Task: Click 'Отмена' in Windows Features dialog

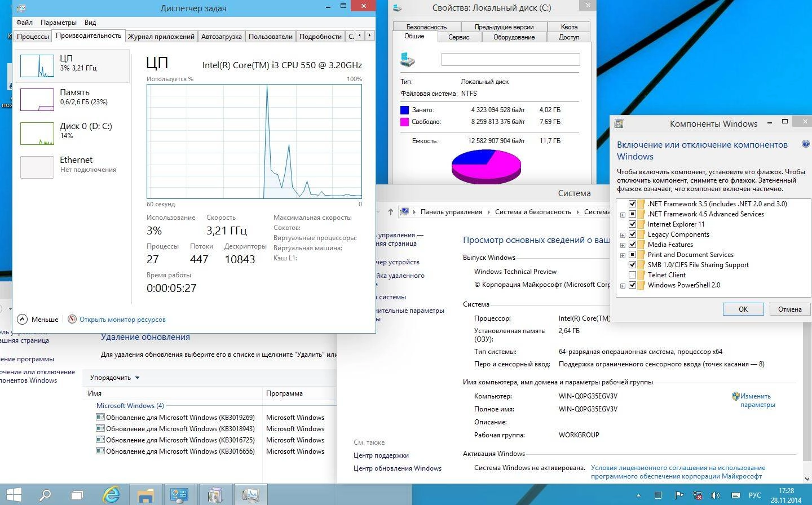Action: click(789, 309)
